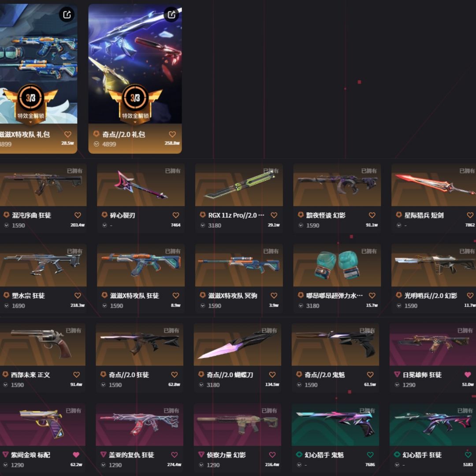Unfavorite 日冕雄师 狂徒 pink heart
Screen dimensions: 476x476
468,375
